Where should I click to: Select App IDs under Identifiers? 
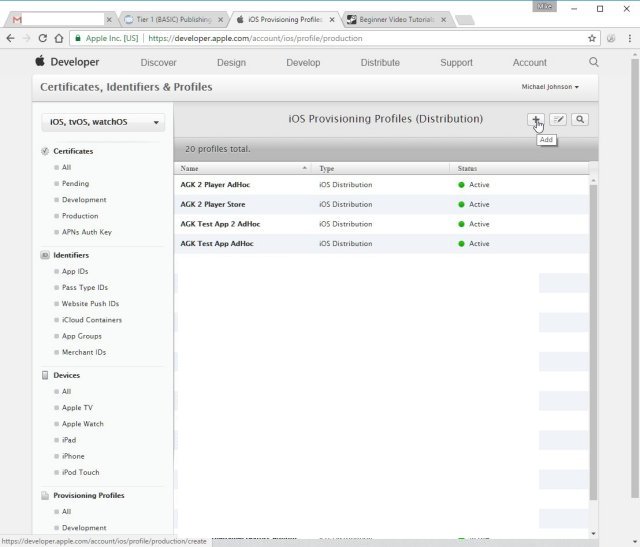pos(75,271)
